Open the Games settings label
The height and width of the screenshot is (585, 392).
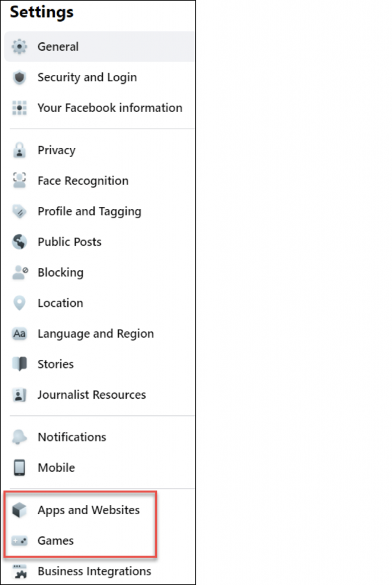pos(55,540)
